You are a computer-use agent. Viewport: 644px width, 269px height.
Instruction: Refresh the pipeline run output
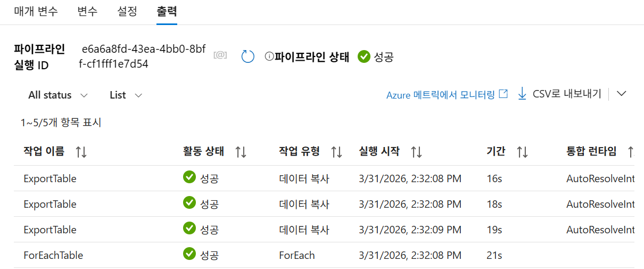(248, 56)
